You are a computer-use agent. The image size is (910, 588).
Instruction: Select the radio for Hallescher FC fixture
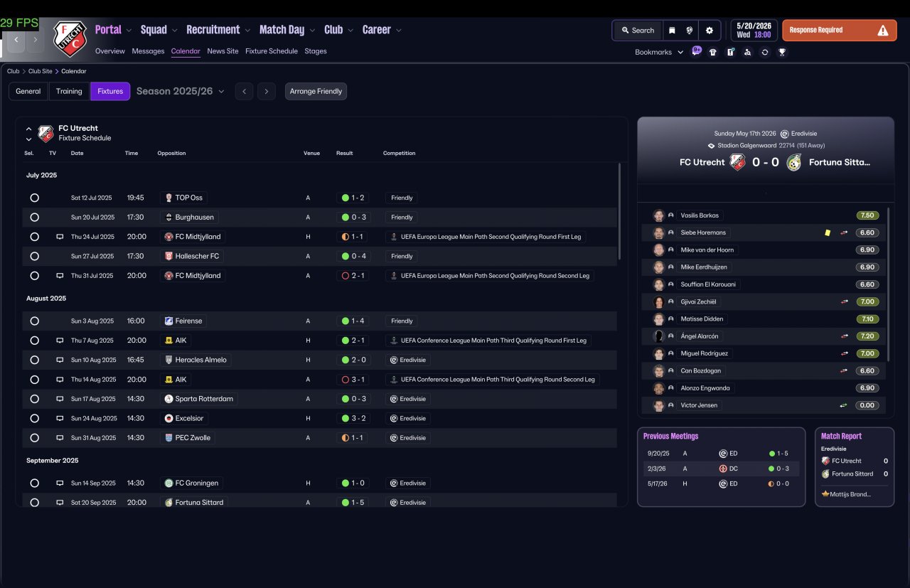tap(35, 256)
